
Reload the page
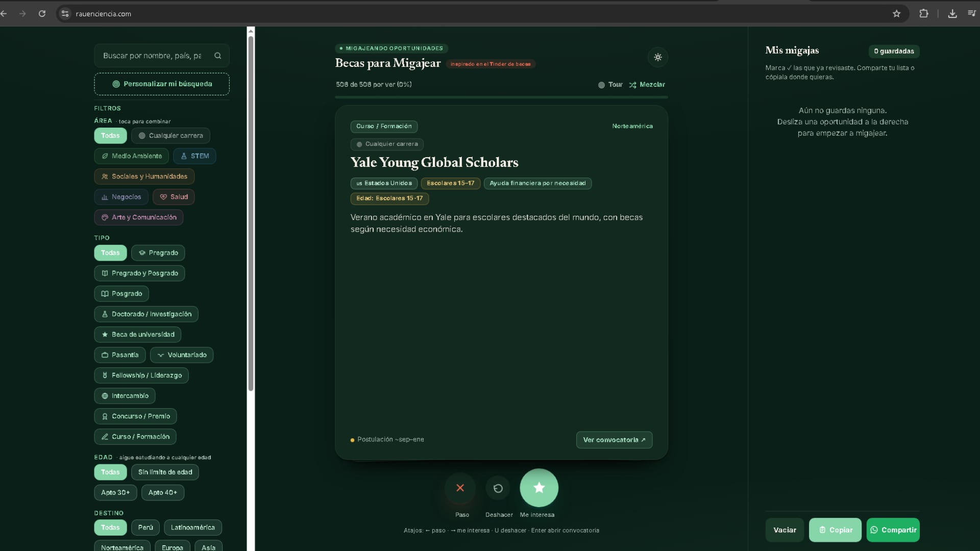(x=42, y=14)
